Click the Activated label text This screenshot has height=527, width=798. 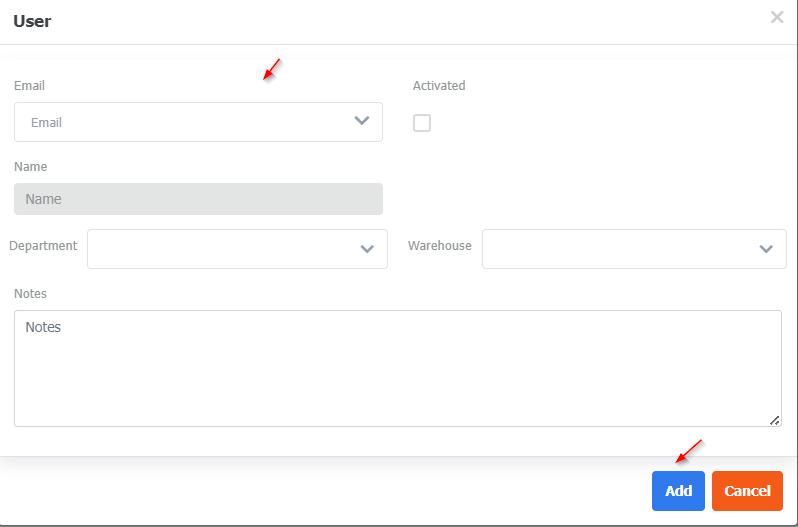click(439, 86)
